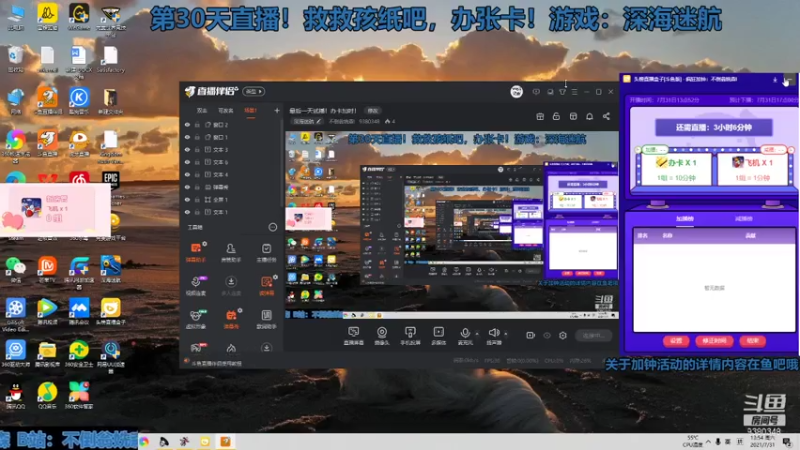Expand the system tray hidden icons arrow
This screenshot has width=800, height=450.
pos(708,441)
